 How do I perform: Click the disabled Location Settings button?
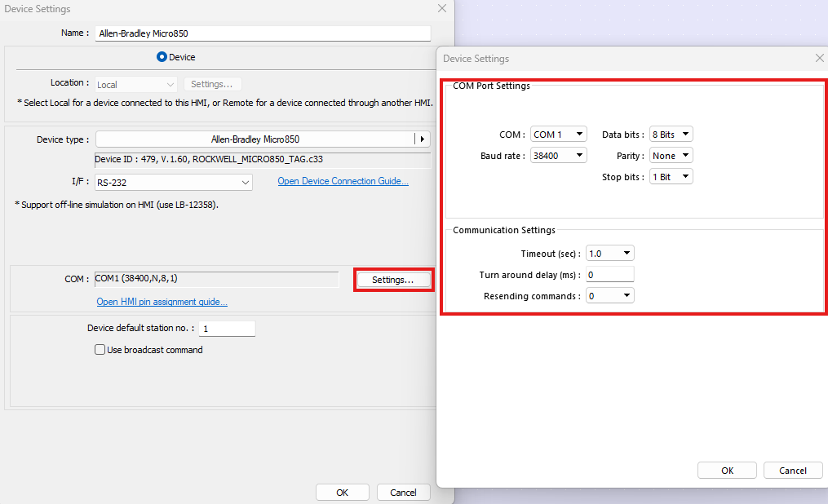coord(212,84)
